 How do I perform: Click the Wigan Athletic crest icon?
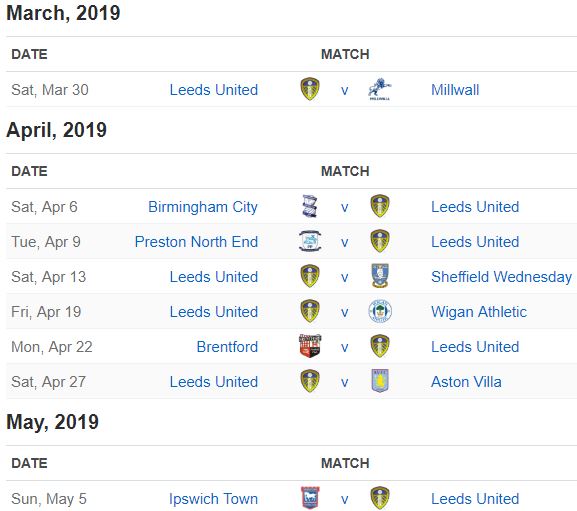[x=380, y=311]
